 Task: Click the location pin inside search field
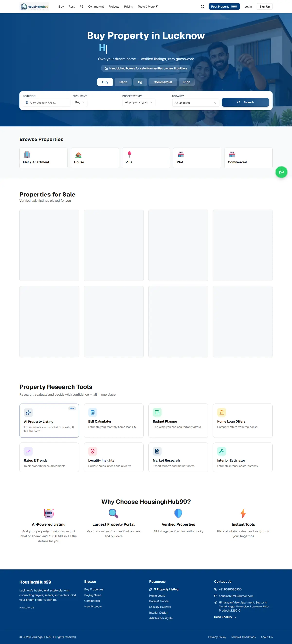[x=27, y=103]
